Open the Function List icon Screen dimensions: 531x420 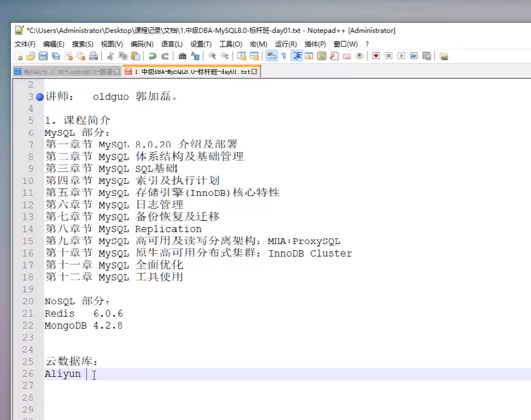click(335, 56)
